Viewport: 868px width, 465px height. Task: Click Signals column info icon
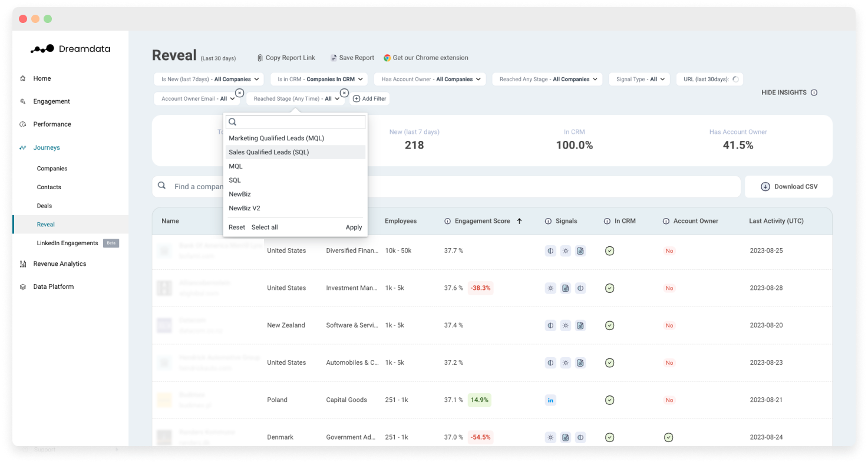(548, 222)
